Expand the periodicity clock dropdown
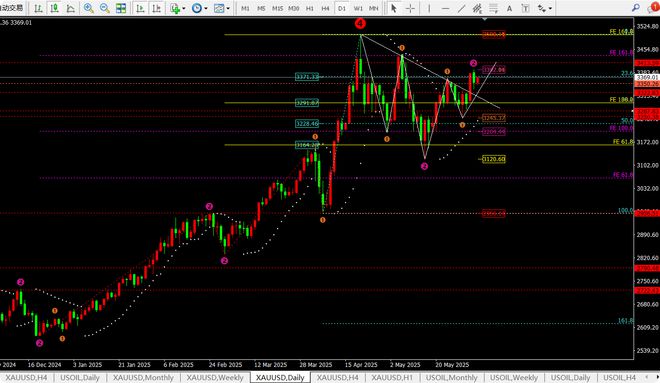660x383 pixels. (205, 8)
